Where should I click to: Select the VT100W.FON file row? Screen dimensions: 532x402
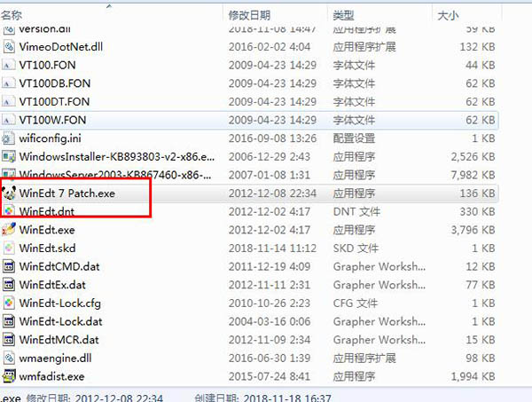(x=249, y=120)
